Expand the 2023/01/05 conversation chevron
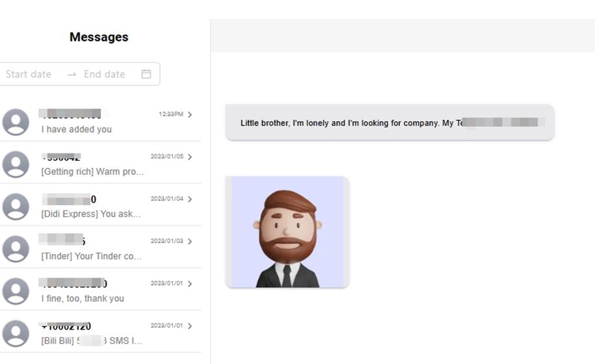The image size is (595, 364). (x=190, y=157)
